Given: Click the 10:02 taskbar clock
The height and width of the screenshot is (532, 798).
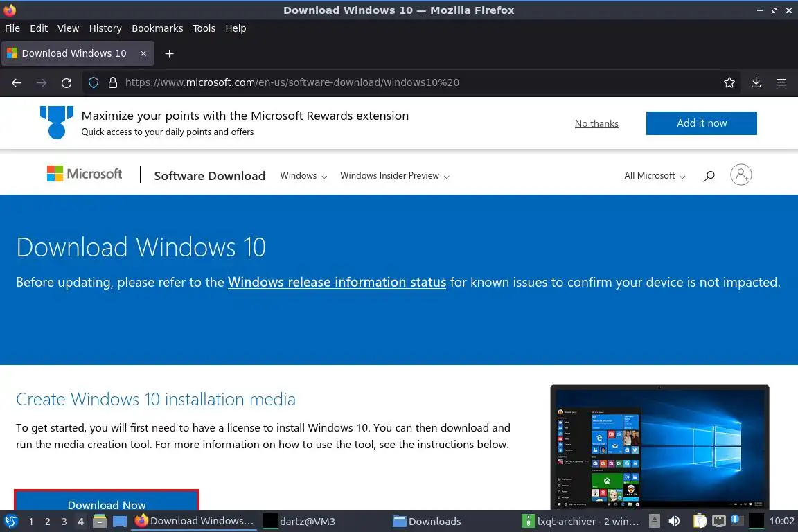Looking at the screenshot, I should (781, 522).
